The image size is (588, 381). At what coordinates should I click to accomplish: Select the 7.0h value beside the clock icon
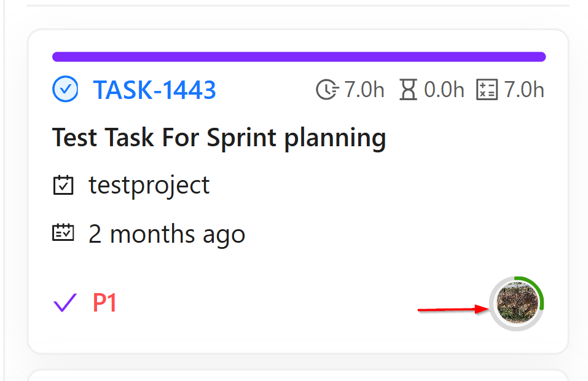364,90
